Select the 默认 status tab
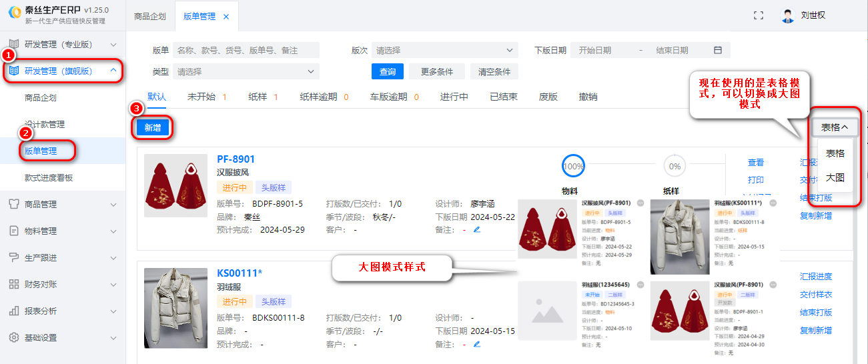This screenshot has height=364, width=868. [157, 97]
